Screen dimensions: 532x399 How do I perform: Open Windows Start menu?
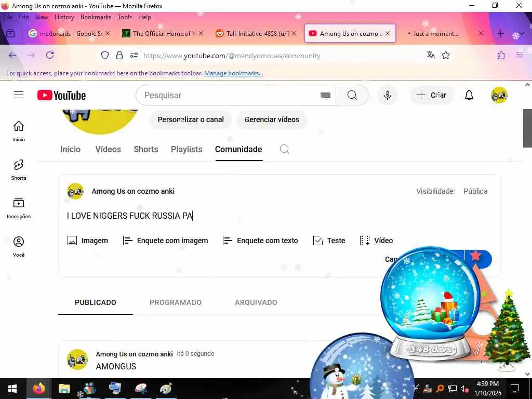coord(12,389)
